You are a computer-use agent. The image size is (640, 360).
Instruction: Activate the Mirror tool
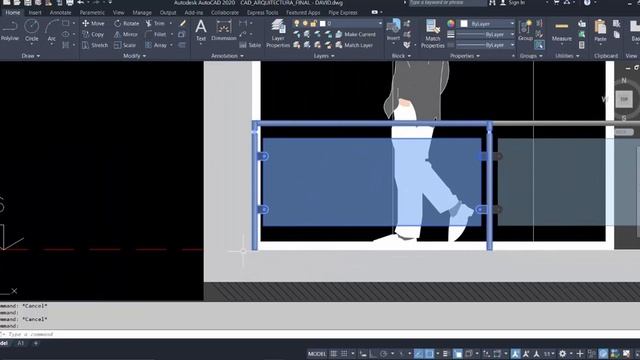pyautogui.click(x=126, y=34)
